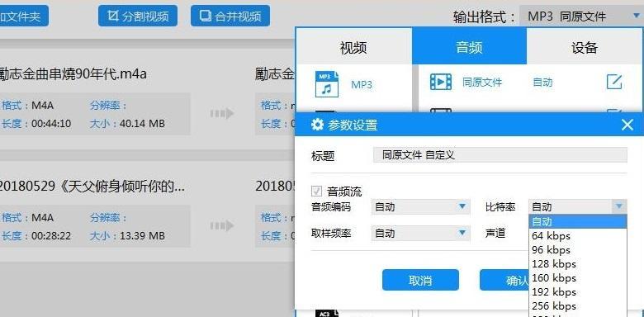Close the 参数设置 dialog
The height and width of the screenshot is (317, 644).
click(627, 125)
